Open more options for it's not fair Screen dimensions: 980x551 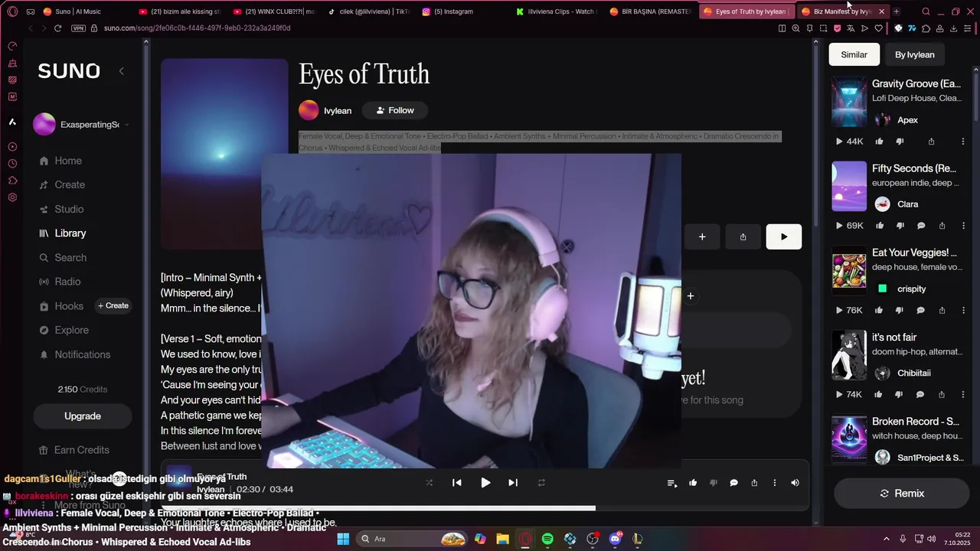962,395
